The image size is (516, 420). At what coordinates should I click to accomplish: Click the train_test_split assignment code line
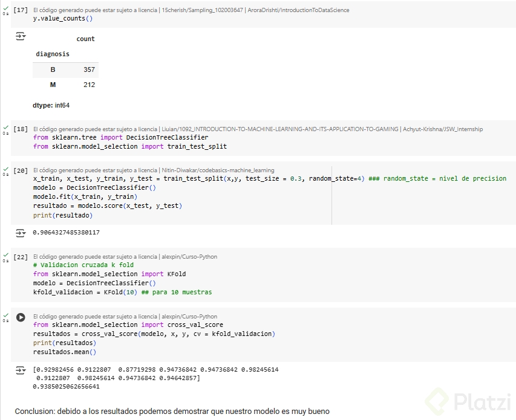click(198, 179)
